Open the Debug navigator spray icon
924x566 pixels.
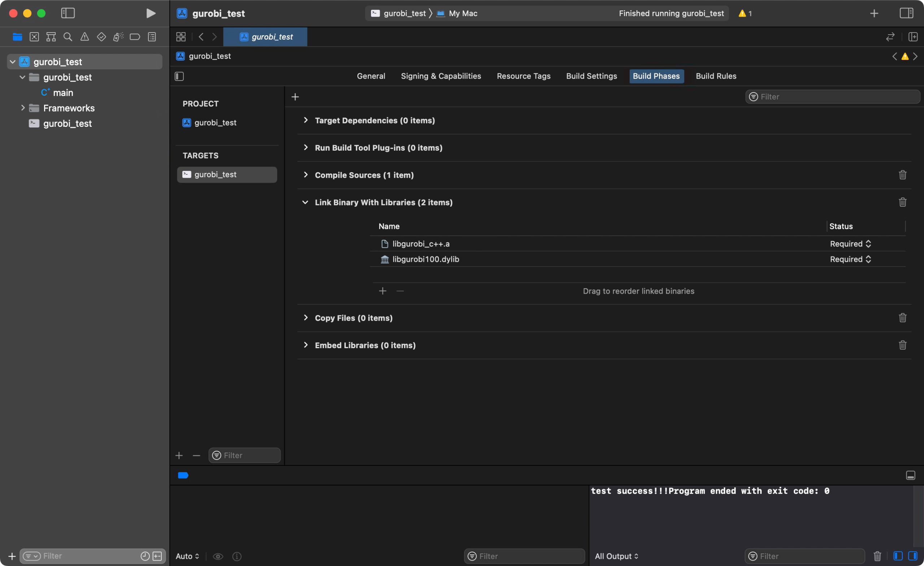pos(118,37)
